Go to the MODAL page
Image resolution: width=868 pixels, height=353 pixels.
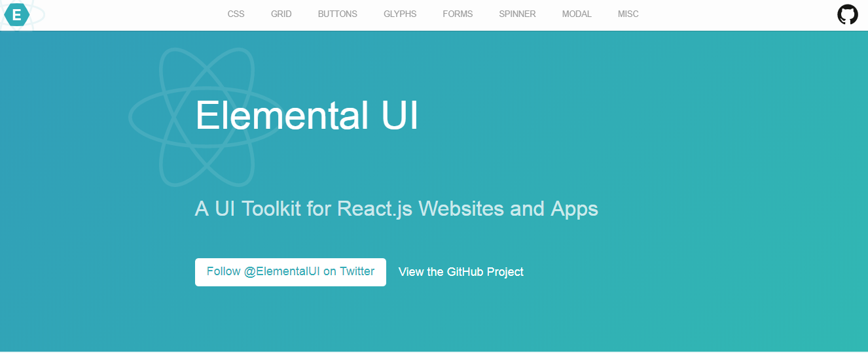[x=577, y=14]
